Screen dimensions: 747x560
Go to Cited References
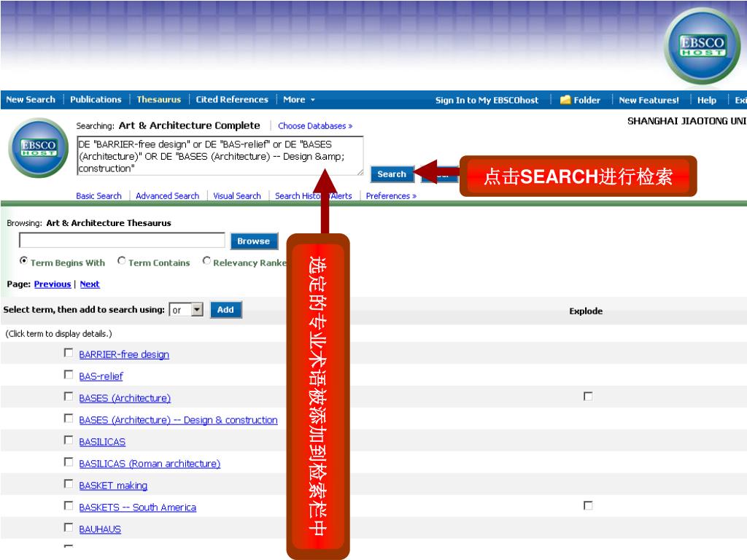(x=232, y=99)
